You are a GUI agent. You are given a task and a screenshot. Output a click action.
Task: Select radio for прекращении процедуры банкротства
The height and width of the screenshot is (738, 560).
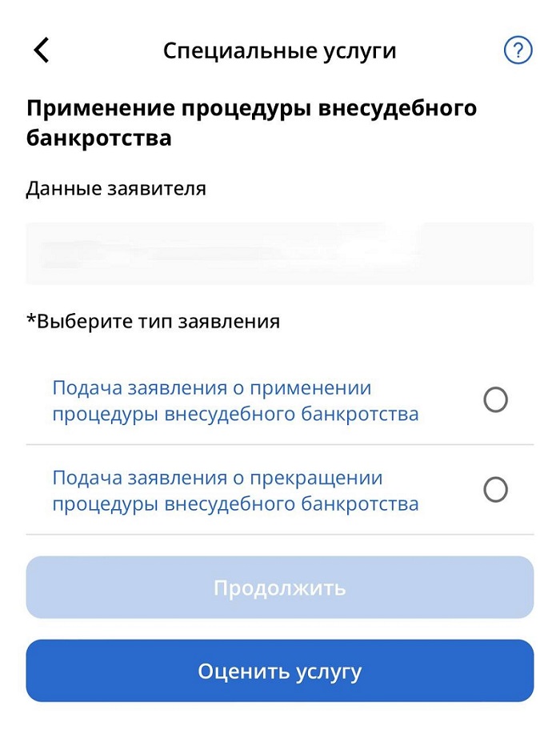point(495,490)
